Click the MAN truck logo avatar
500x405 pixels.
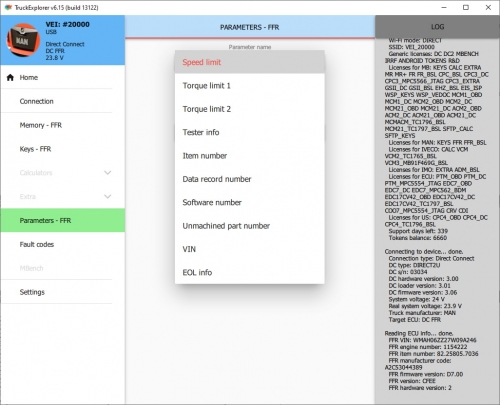click(x=23, y=40)
